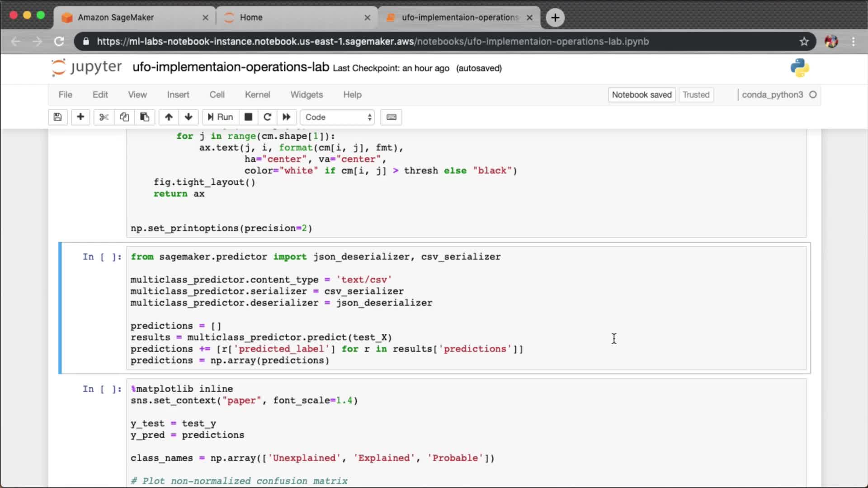Move selected cell up arrow

pyautogui.click(x=169, y=117)
